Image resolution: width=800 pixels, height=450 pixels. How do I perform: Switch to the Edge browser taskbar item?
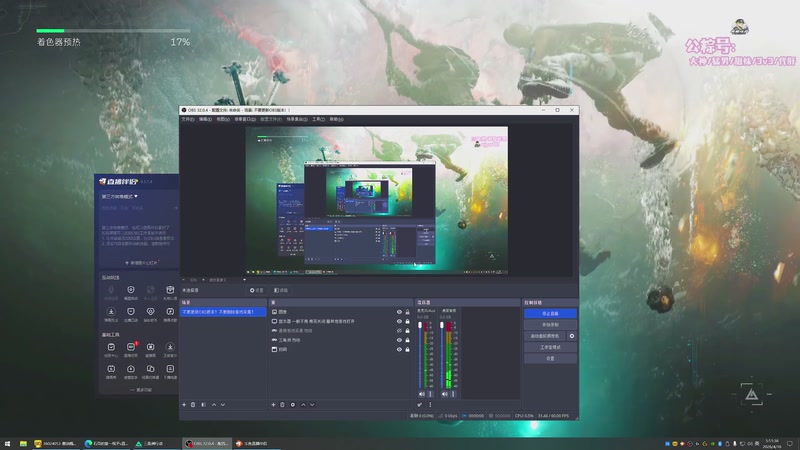tap(107, 443)
